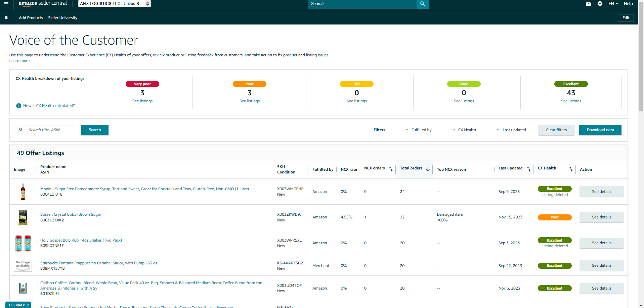Open the Bossen Crystal Boba product thumbnail

tap(23, 217)
